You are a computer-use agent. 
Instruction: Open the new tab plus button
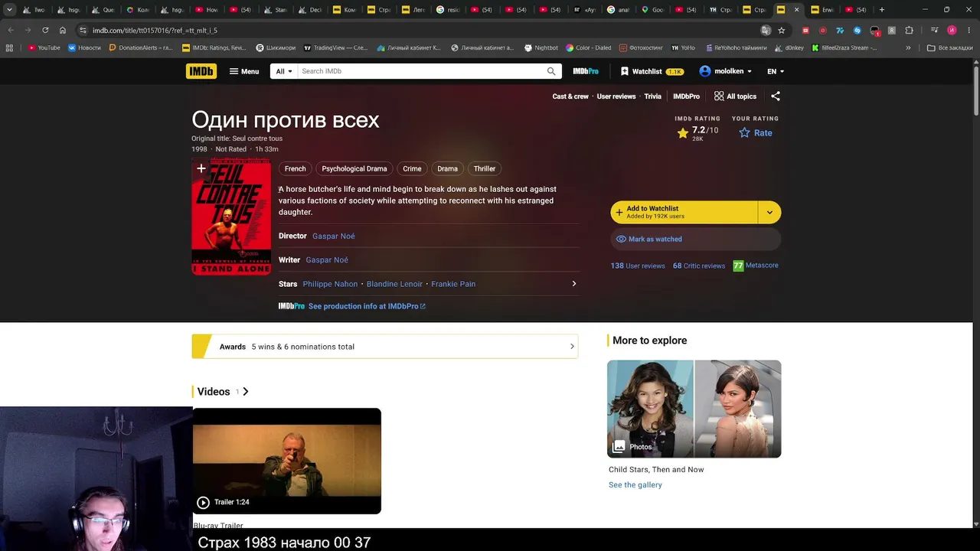coord(882,10)
